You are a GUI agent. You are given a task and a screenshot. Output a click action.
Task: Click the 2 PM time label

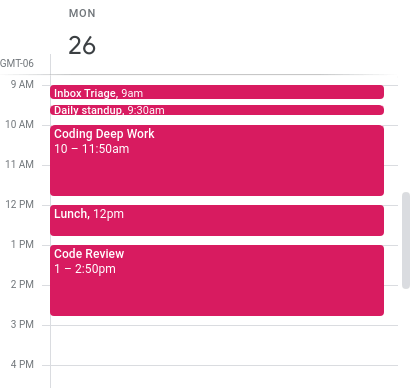pyautogui.click(x=22, y=284)
